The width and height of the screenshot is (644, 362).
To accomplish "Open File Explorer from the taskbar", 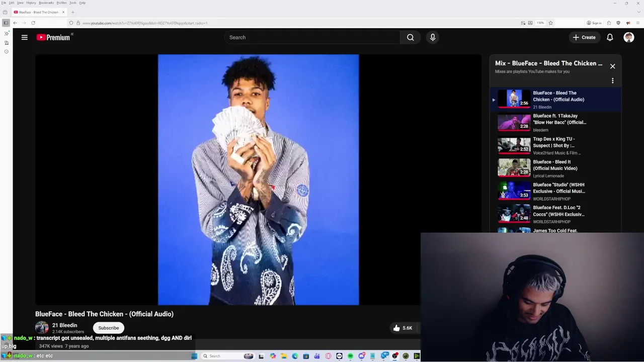I will pyautogui.click(x=284, y=356).
